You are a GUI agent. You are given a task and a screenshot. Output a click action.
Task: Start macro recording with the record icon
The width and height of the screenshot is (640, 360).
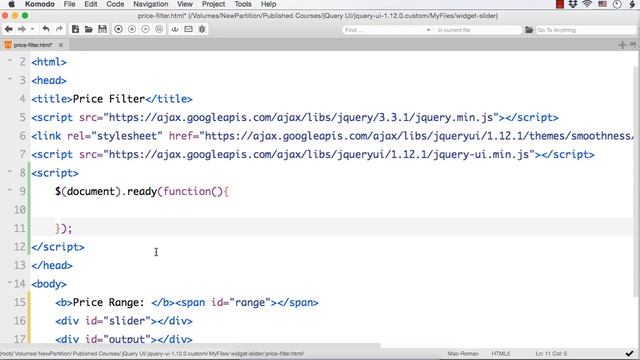tap(118, 29)
